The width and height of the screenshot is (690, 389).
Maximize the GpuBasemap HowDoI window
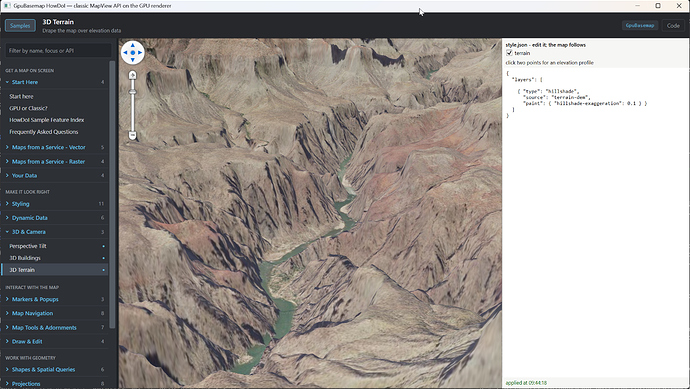(658, 6)
